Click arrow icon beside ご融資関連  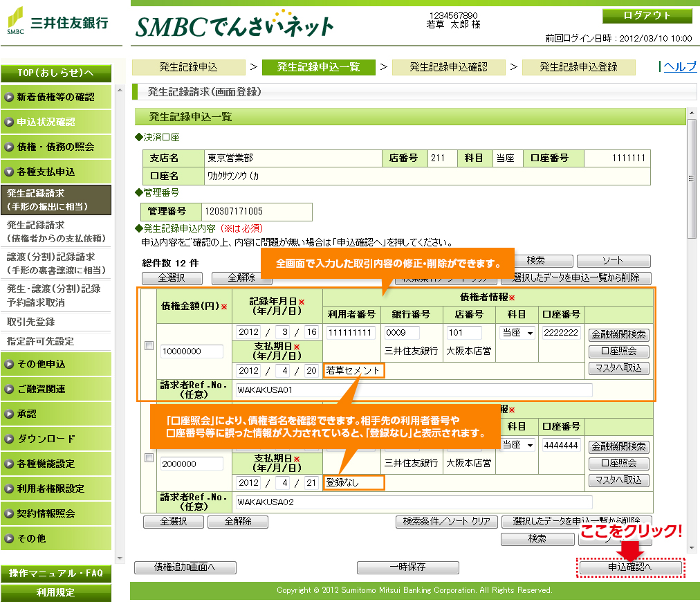click(9, 390)
